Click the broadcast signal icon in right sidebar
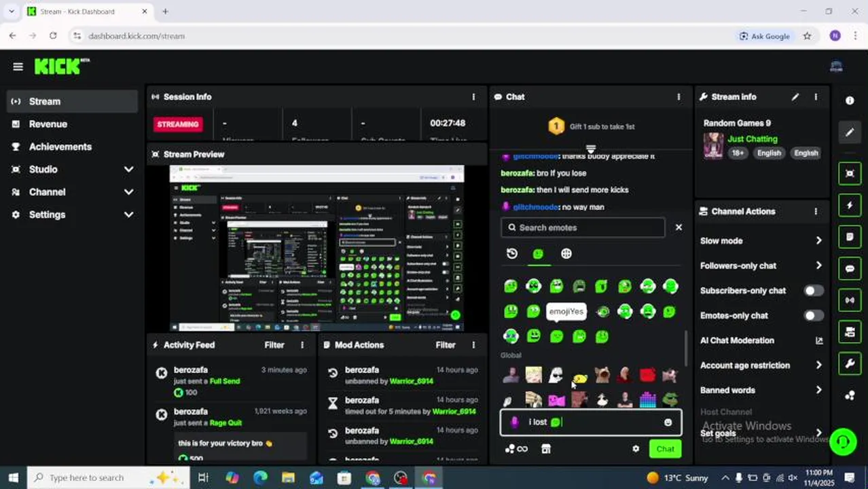The width and height of the screenshot is (868, 489). [850, 300]
